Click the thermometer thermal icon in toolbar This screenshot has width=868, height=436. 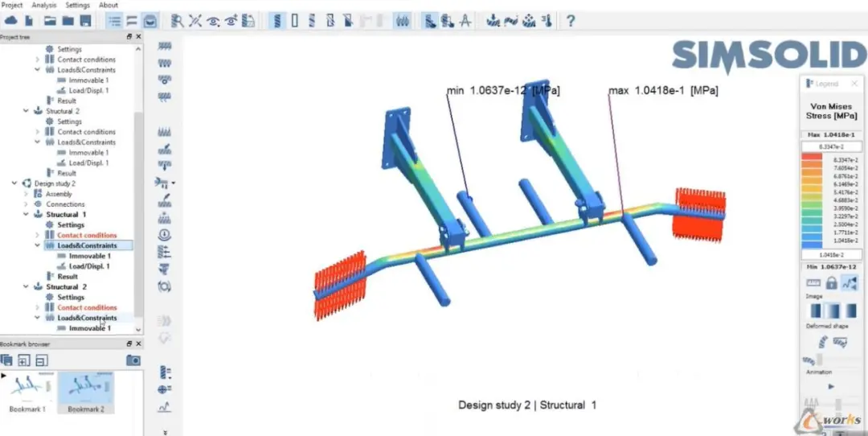[x=547, y=21]
